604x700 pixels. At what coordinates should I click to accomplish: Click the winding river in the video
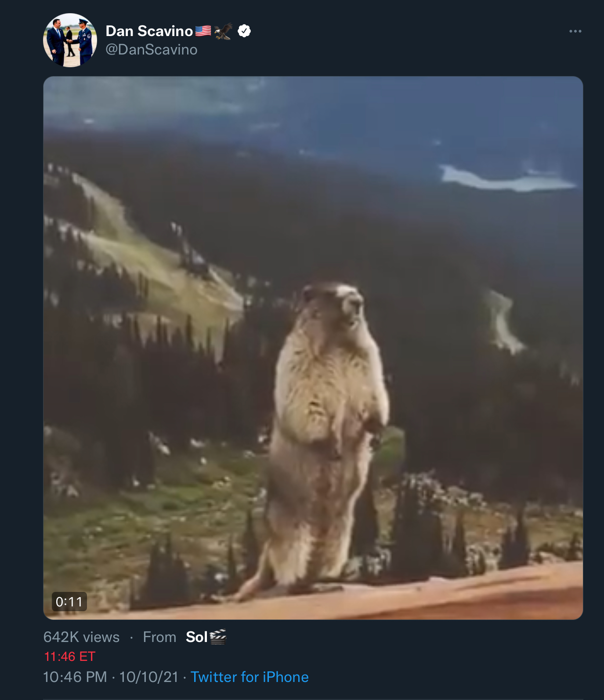tap(503, 322)
